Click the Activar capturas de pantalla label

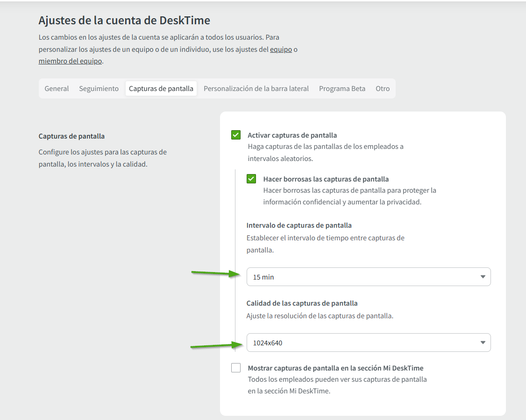point(292,135)
